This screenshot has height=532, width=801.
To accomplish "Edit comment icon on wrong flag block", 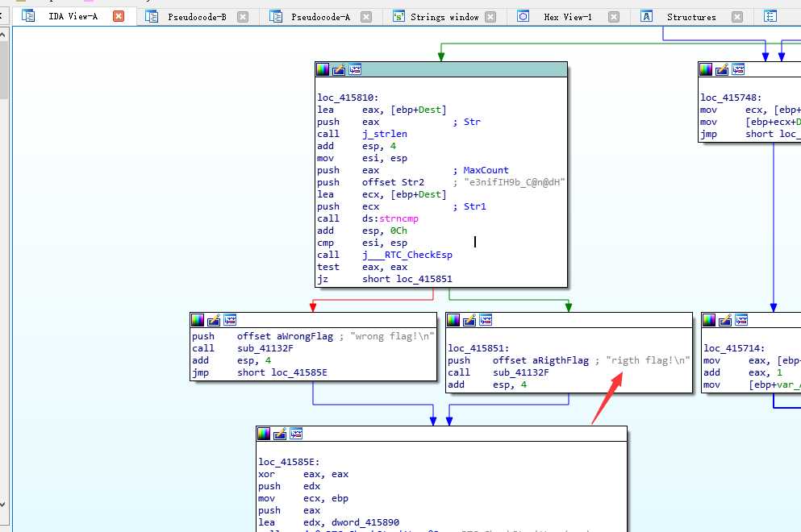I will pyautogui.click(x=214, y=320).
